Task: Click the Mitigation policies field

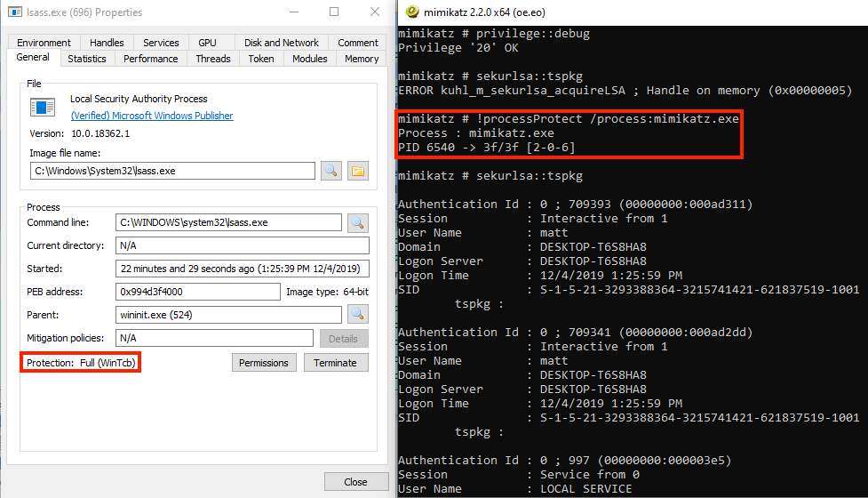Action: (x=214, y=338)
